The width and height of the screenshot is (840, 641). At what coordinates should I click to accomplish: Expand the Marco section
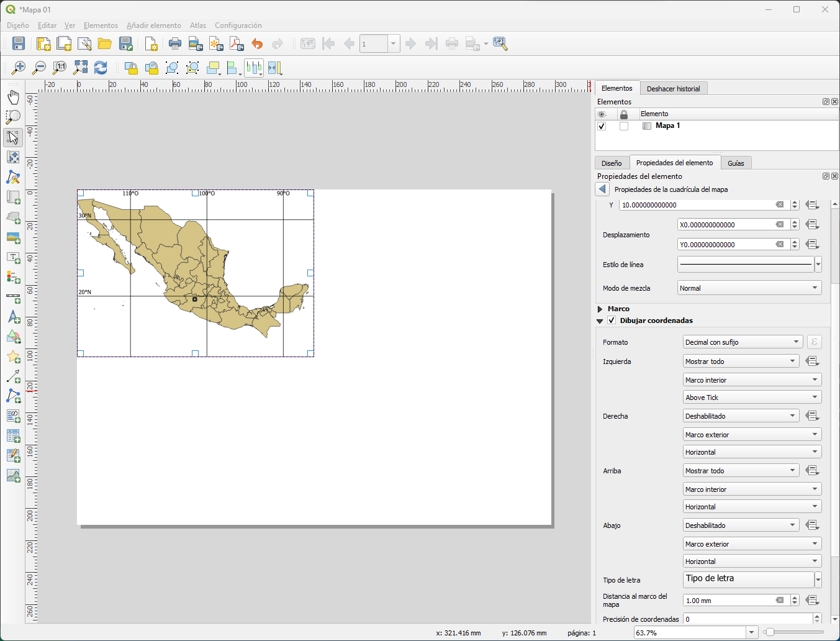point(600,309)
